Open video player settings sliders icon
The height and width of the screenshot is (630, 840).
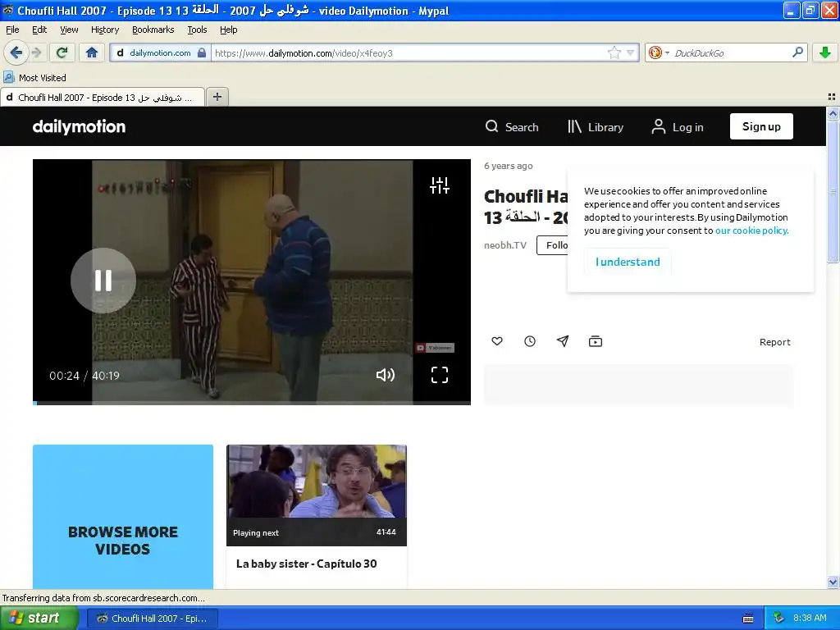(x=440, y=185)
